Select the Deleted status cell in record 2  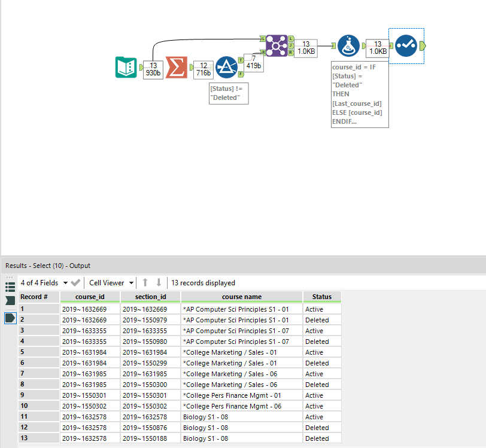click(x=322, y=319)
